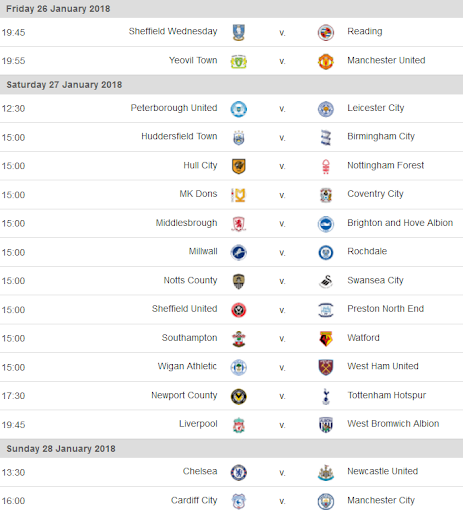Click the Sheffield Wednesday club crest
463x512 pixels.
coord(238,33)
